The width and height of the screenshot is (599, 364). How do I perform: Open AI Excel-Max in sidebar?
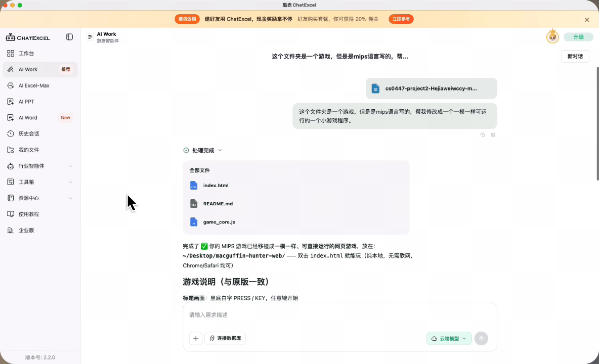(40, 85)
